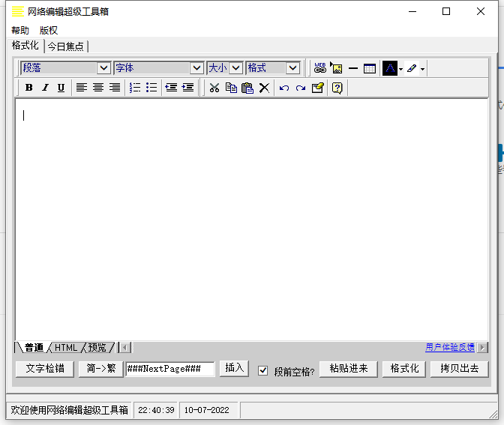The height and width of the screenshot is (425, 504).
Task: Toggle the 段前空格 checkbox
Action: tap(263, 370)
